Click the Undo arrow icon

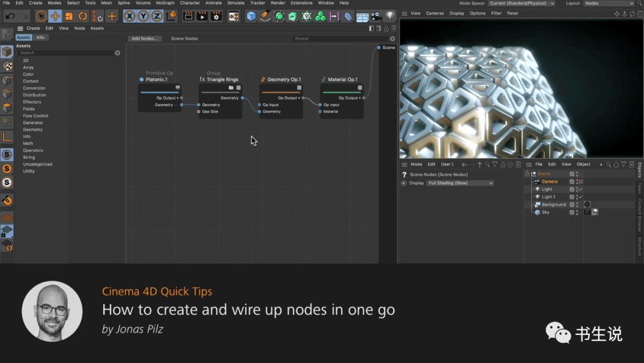click(x=10, y=17)
